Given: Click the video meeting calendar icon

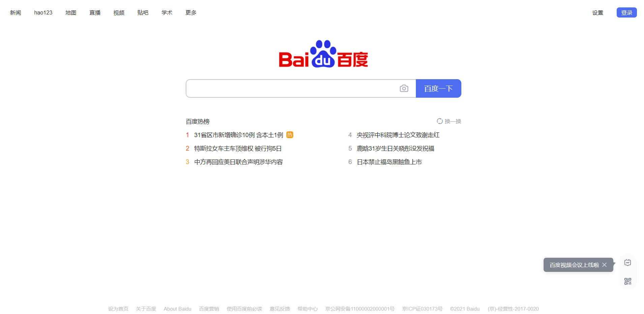Looking at the screenshot, I should click(x=627, y=263).
